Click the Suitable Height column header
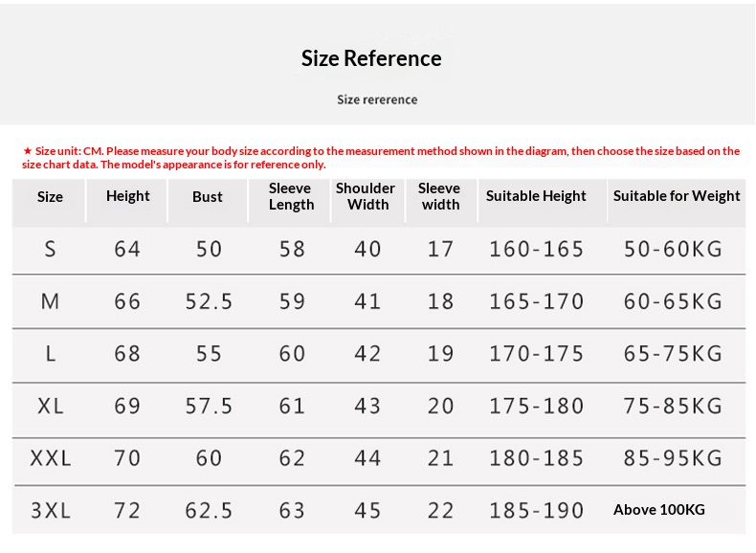This screenshot has height=553, width=756. coord(536,196)
